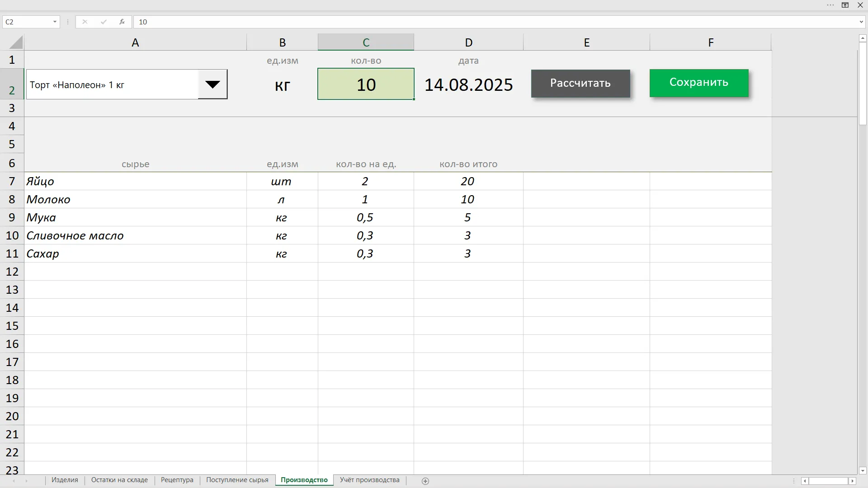The height and width of the screenshot is (488, 868).
Task: Click the Мука per-unit value 0,5
Action: pos(365,217)
